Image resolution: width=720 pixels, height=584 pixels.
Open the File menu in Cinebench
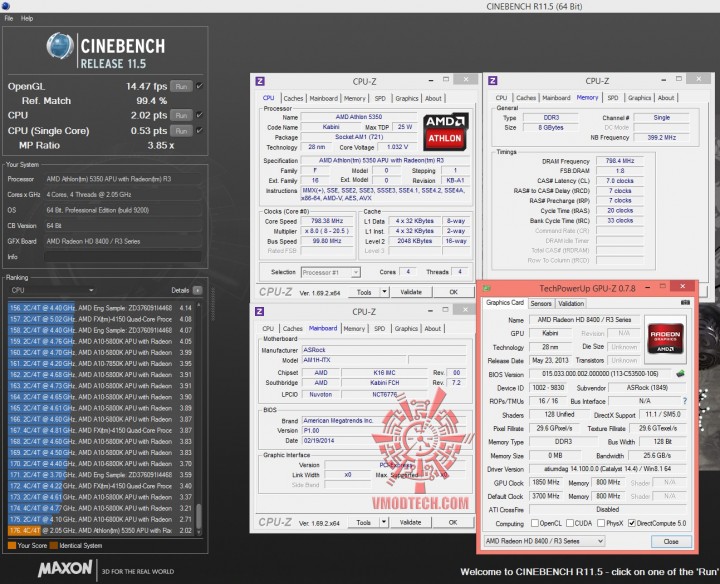click(x=9, y=18)
